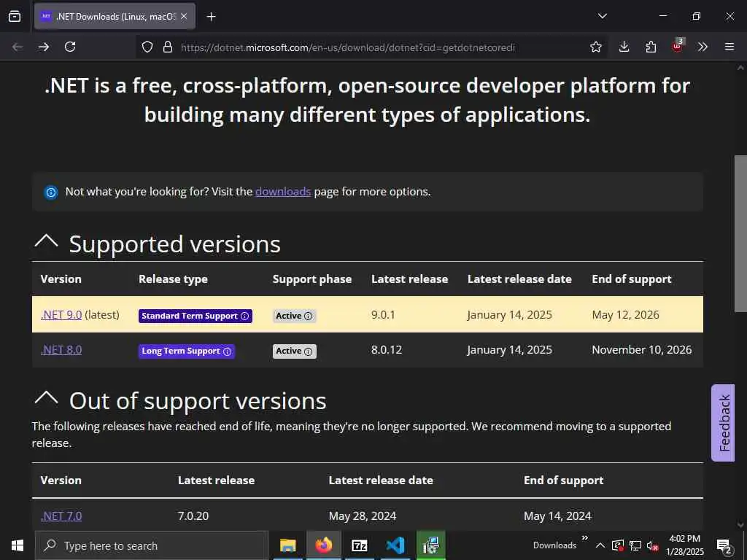Click the page vertical scrollbar thumb
747x560 pixels.
(740, 233)
